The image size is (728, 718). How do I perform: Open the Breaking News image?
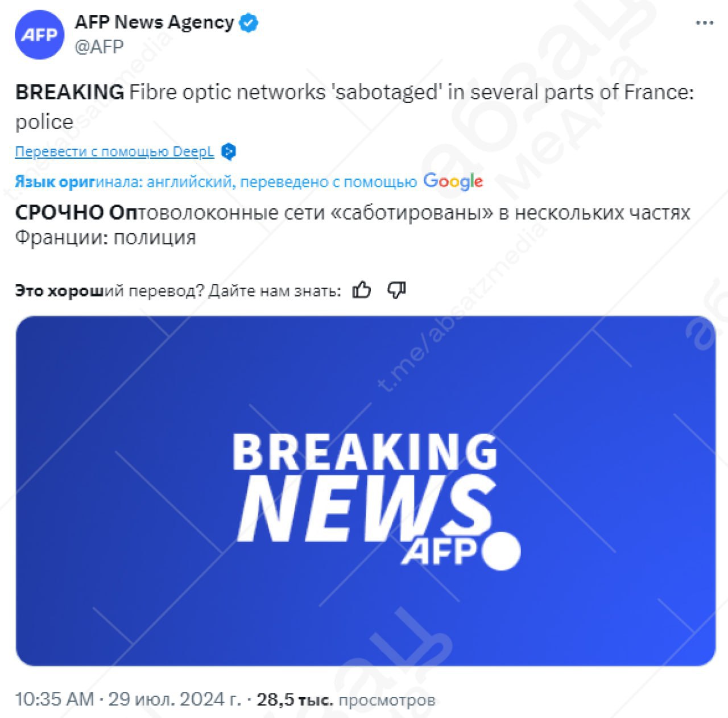tap(365, 491)
